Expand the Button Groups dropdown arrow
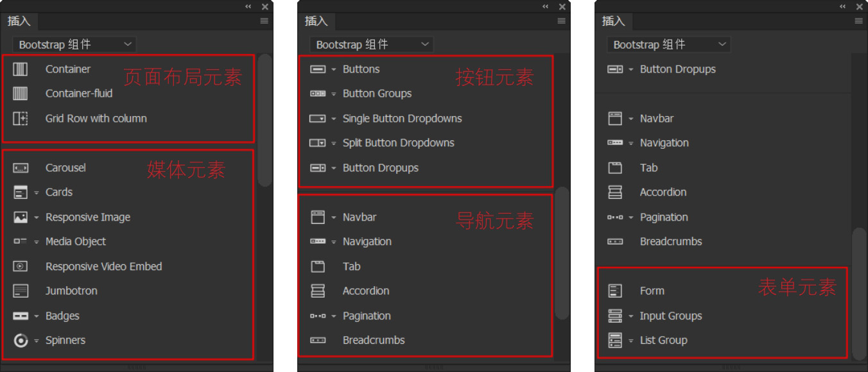The width and height of the screenshot is (868, 372). (x=334, y=94)
